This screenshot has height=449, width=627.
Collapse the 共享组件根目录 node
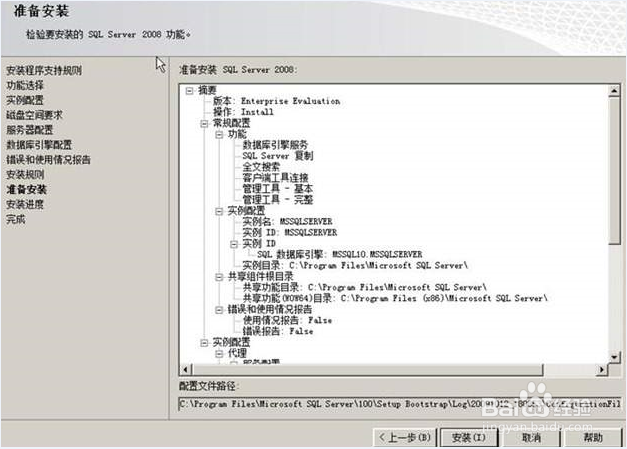[219, 277]
